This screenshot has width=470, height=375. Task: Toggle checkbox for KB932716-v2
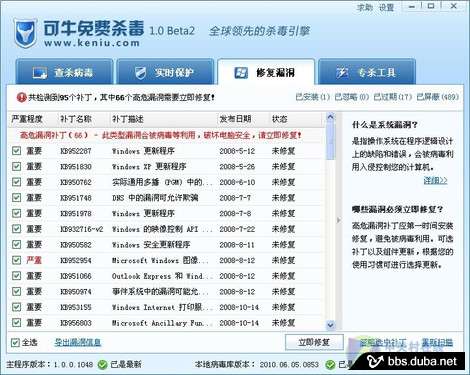click(16, 229)
